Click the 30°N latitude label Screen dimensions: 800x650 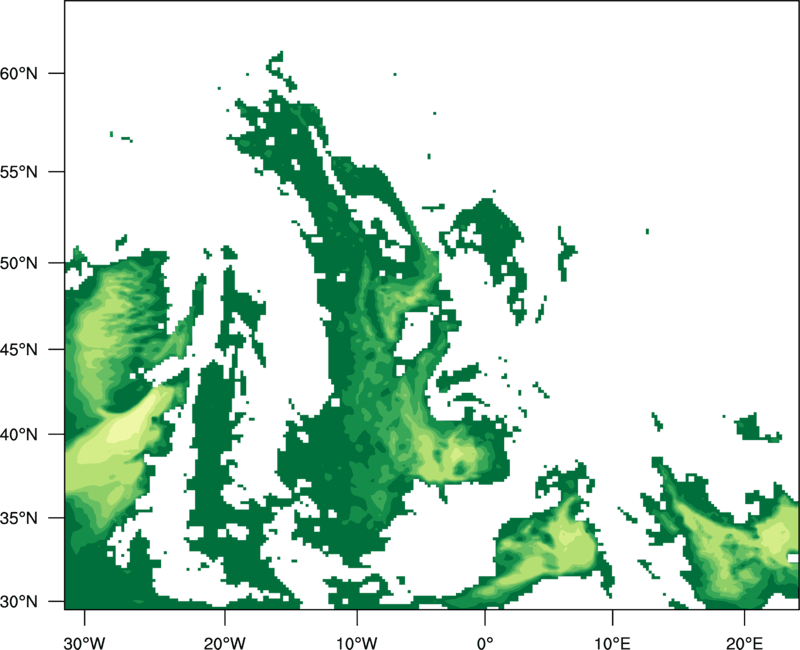point(18,602)
